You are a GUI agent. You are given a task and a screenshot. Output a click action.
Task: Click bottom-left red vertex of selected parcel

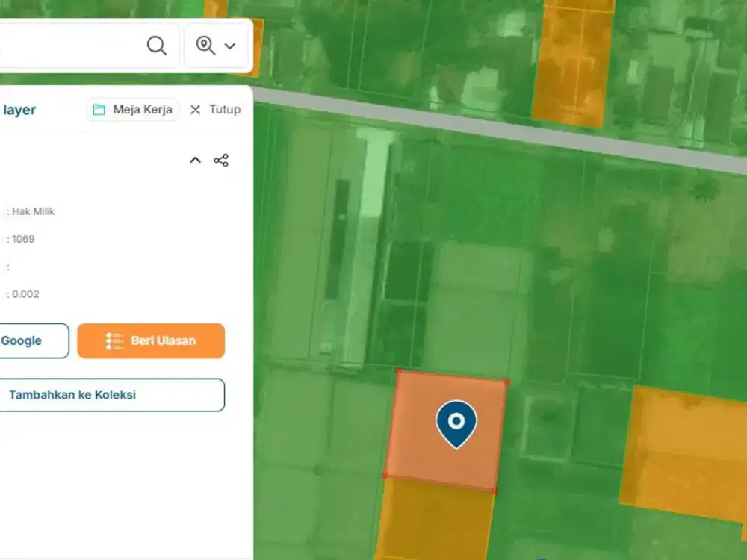385,474
